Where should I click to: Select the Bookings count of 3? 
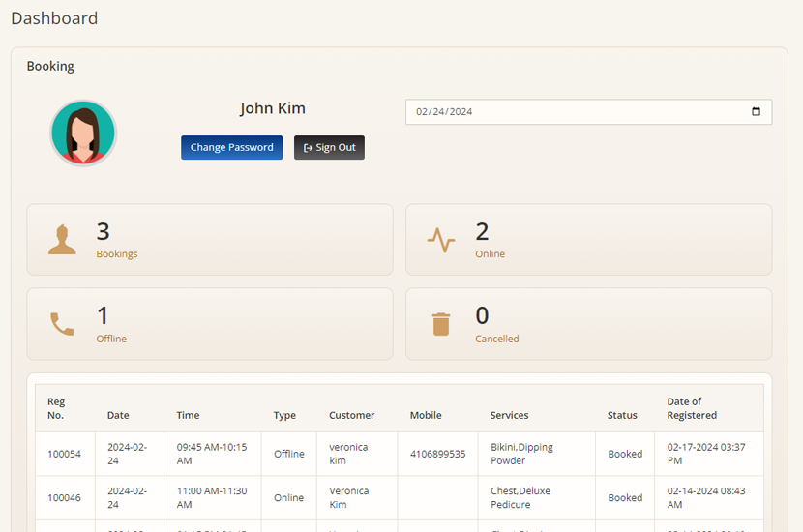click(104, 231)
